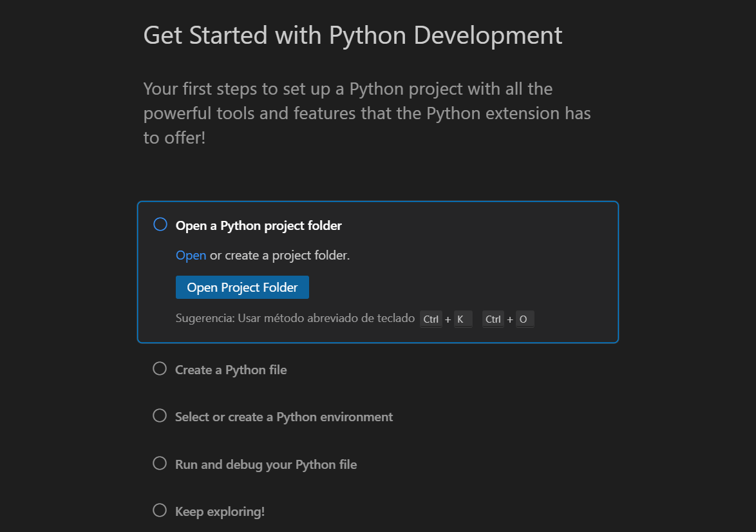Click the 'Sugerencia' keyboard tip text
This screenshot has height=532, width=756.
pyautogui.click(x=295, y=318)
